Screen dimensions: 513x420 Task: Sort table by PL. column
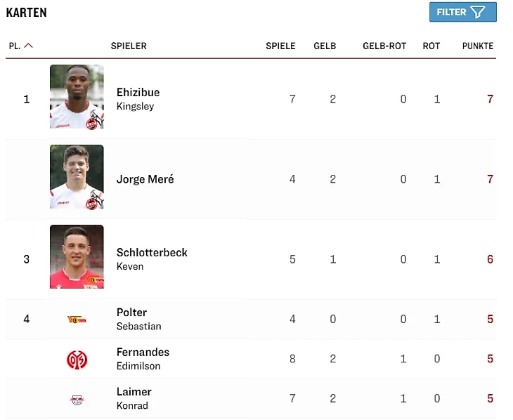(15, 46)
